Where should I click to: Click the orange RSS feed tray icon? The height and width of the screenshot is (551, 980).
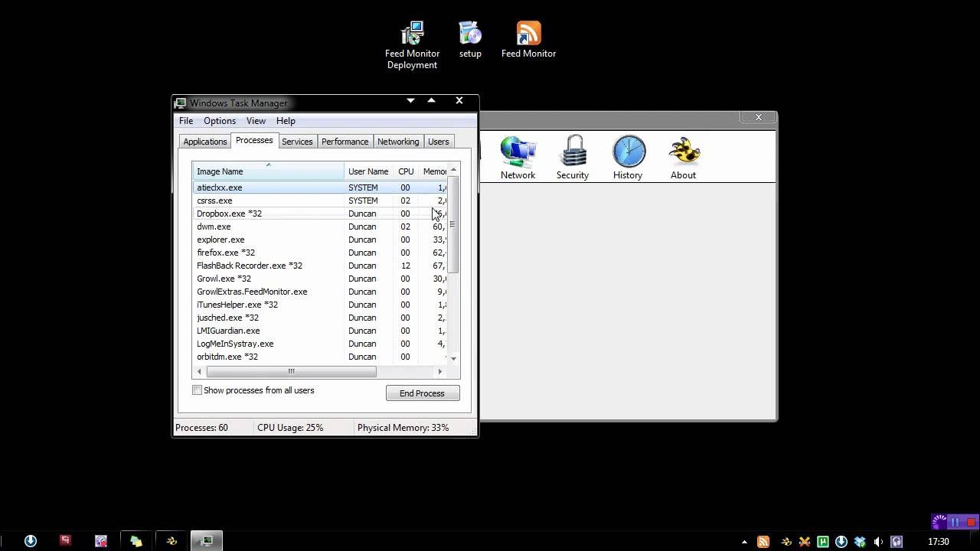[763, 542]
